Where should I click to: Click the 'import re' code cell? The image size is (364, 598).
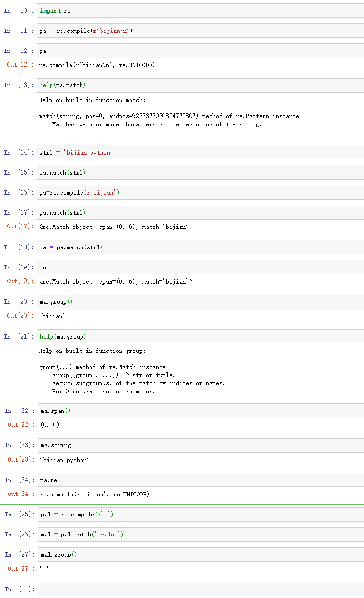(x=200, y=10)
